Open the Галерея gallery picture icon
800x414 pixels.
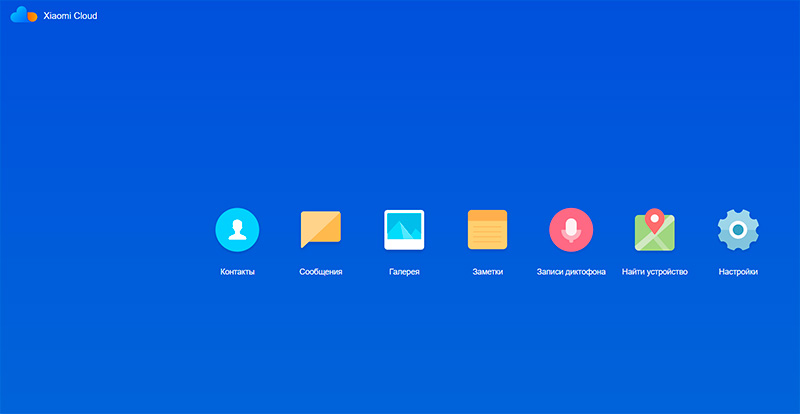404,230
